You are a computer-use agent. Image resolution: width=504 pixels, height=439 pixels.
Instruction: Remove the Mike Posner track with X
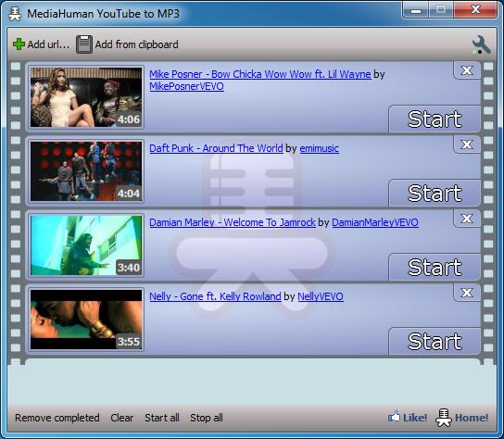[x=467, y=70]
